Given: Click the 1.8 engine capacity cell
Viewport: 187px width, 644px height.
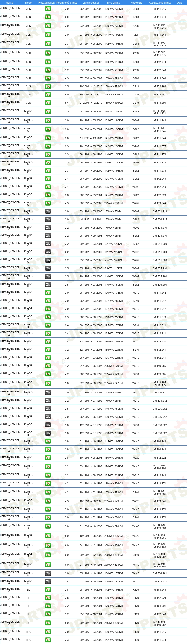Looking at the screenshot, I should click(67, 112).
